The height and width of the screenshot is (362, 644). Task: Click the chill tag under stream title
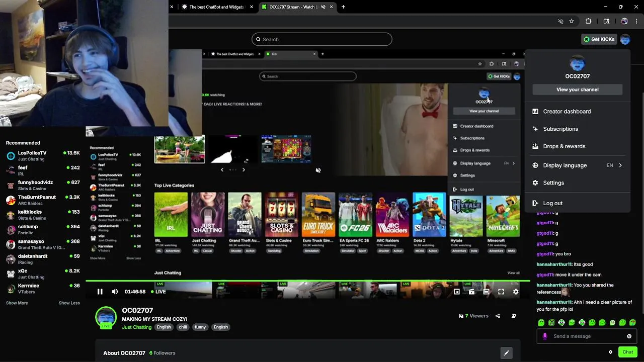[x=183, y=327]
